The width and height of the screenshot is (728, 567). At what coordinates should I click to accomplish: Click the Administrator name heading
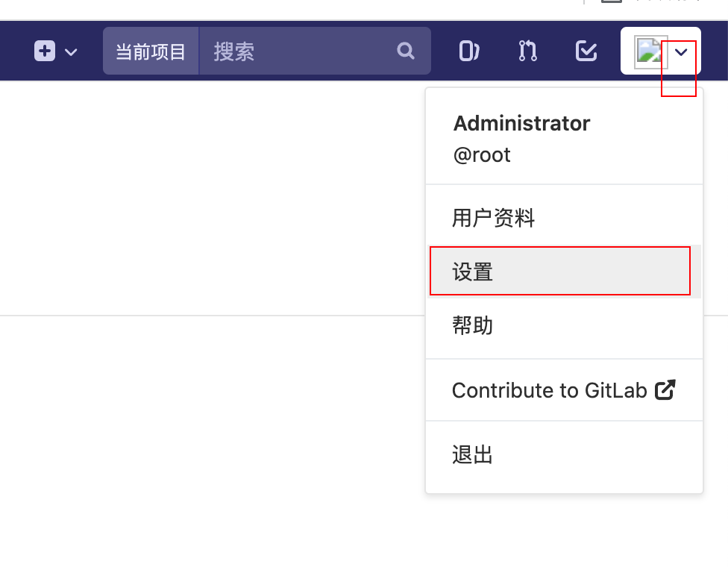click(x=521, y=123)
